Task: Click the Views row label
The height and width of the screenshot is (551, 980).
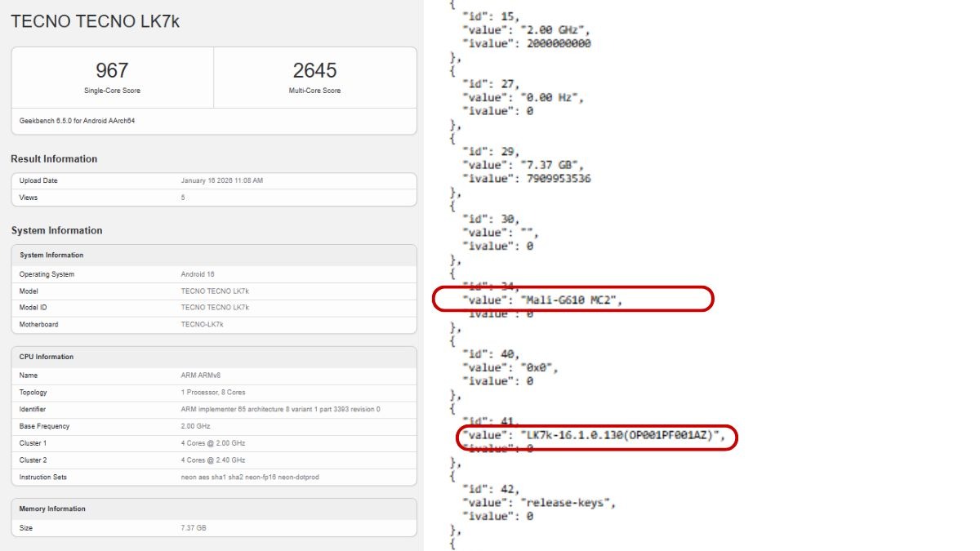Action: pos(29,198)
